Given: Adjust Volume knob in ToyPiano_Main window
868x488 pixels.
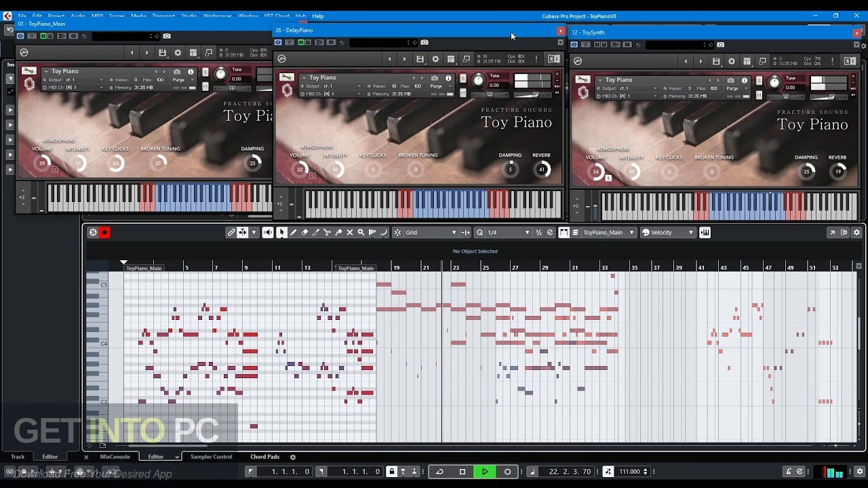Looking at the screenshot, I should click(42, 163).
